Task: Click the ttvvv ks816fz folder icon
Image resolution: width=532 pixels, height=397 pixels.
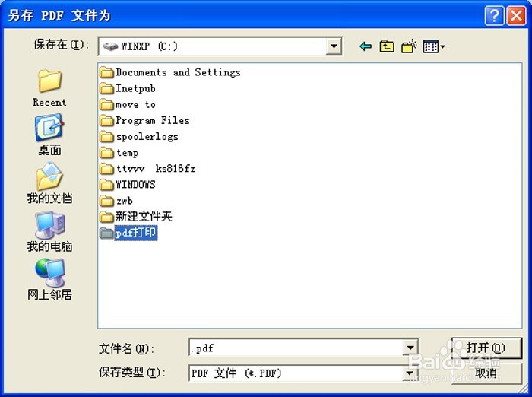Action: (106, 169)
